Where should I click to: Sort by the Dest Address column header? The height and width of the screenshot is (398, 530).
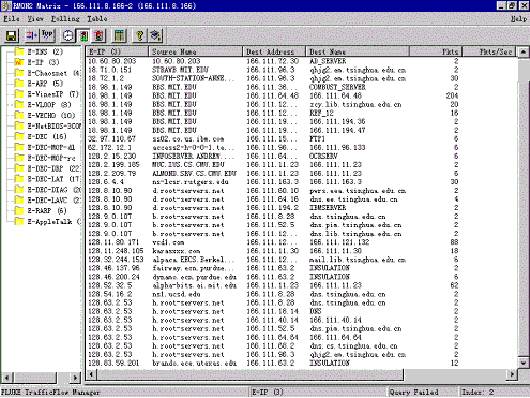pos(274,52)
